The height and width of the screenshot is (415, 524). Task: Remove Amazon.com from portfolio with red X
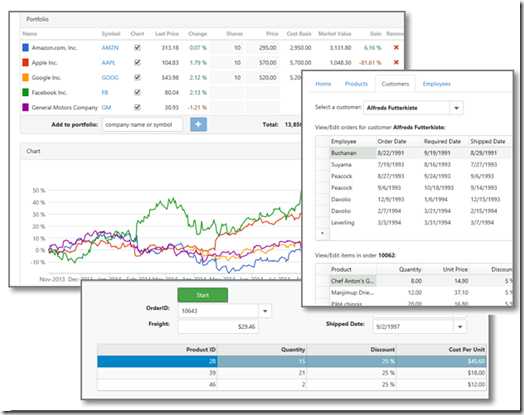396,47
